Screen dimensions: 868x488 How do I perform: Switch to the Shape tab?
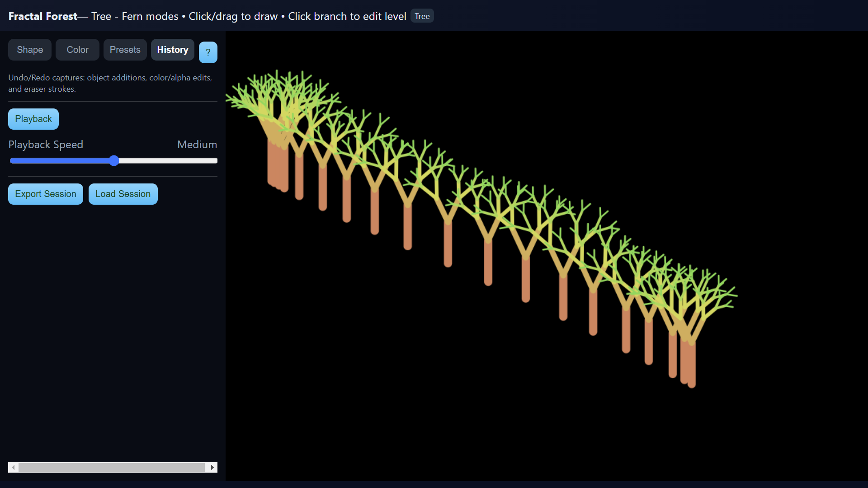click(30, 50)
